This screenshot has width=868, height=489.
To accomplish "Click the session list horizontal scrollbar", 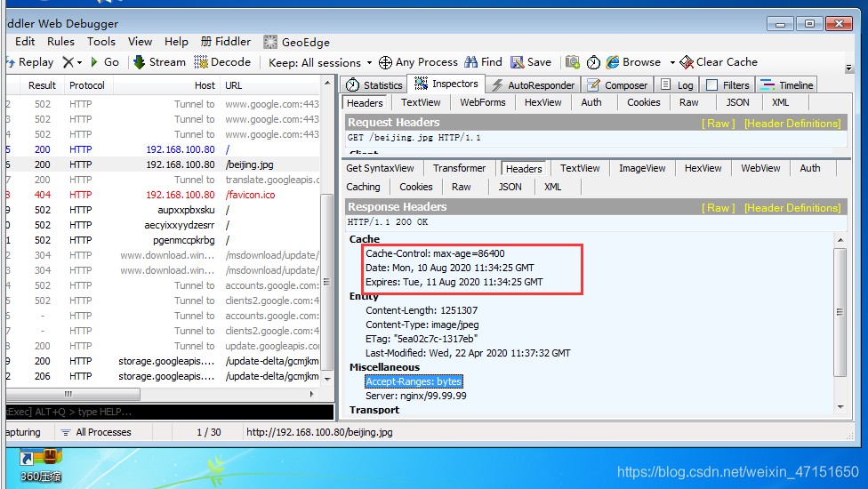I will coord(74,395).
